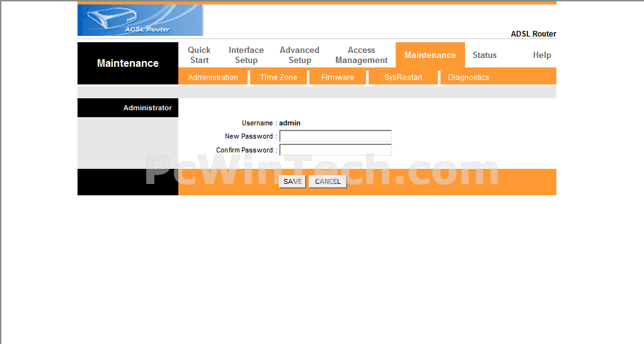This screenshot has height=344, width=644.
Task: Select the Administration submenu
Action: pos(213,77)
